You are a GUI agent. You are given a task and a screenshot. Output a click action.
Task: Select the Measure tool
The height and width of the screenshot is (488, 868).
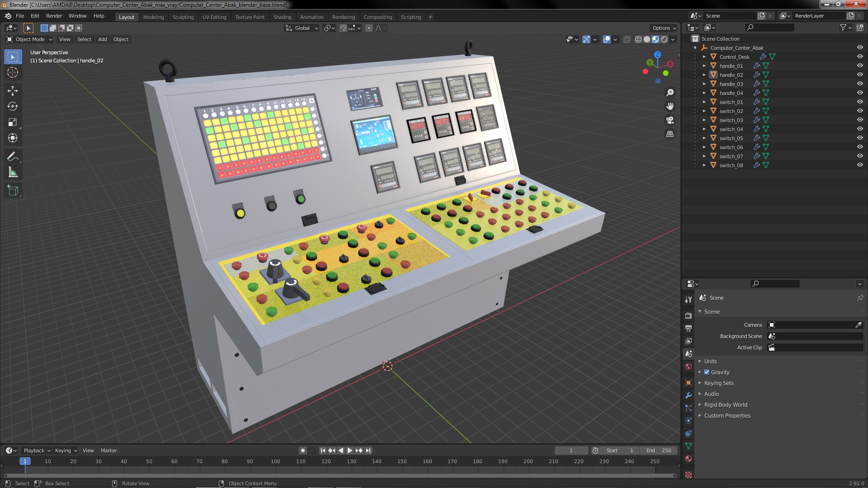point(13,173)
